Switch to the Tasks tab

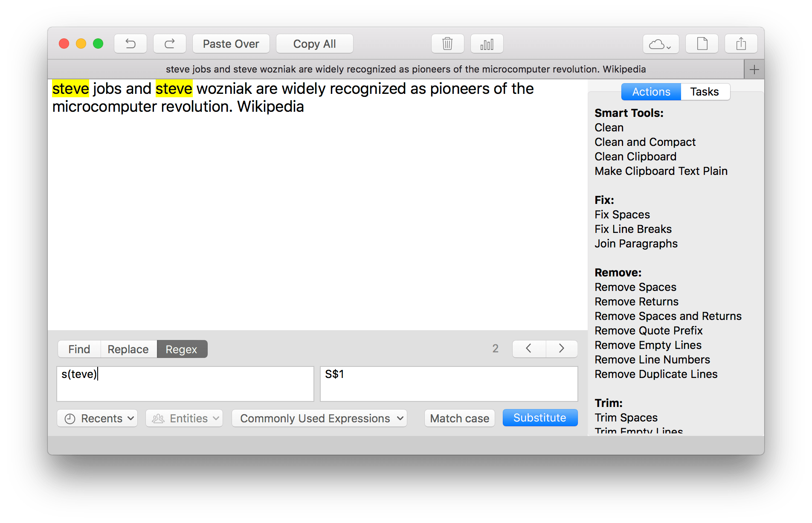click(705, 92)
